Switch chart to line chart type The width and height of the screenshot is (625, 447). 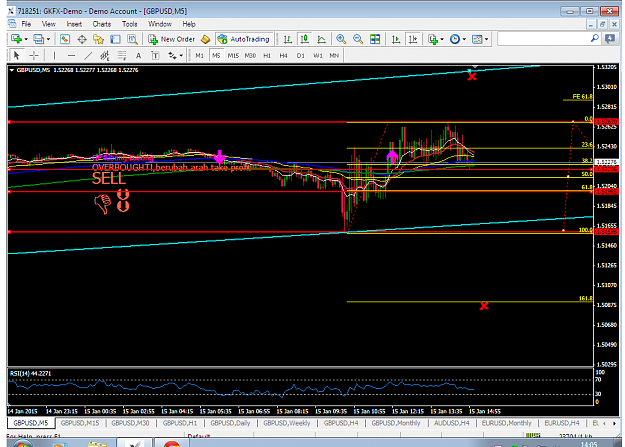pyautogui.click(x=321, y=39)
